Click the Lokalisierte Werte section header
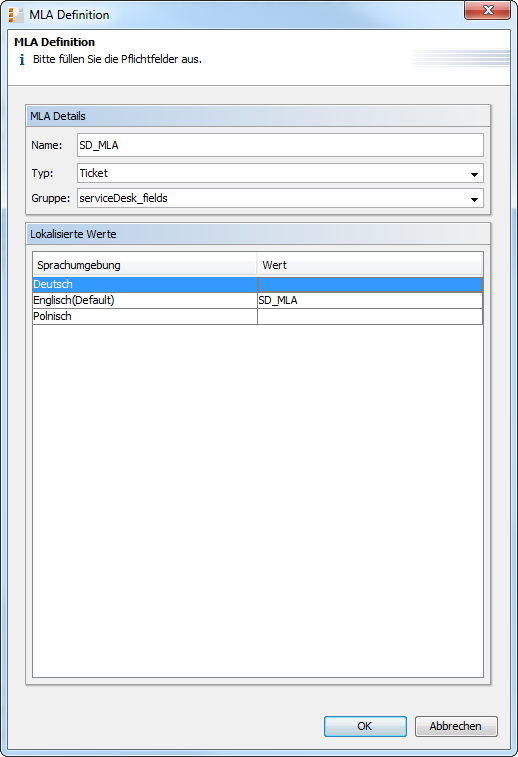 (x=258, y=234)
